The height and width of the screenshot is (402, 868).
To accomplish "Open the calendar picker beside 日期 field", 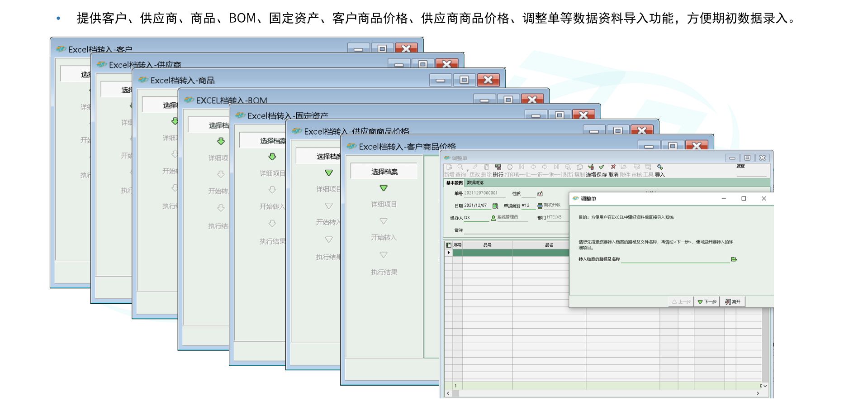I will coord(495,206).
